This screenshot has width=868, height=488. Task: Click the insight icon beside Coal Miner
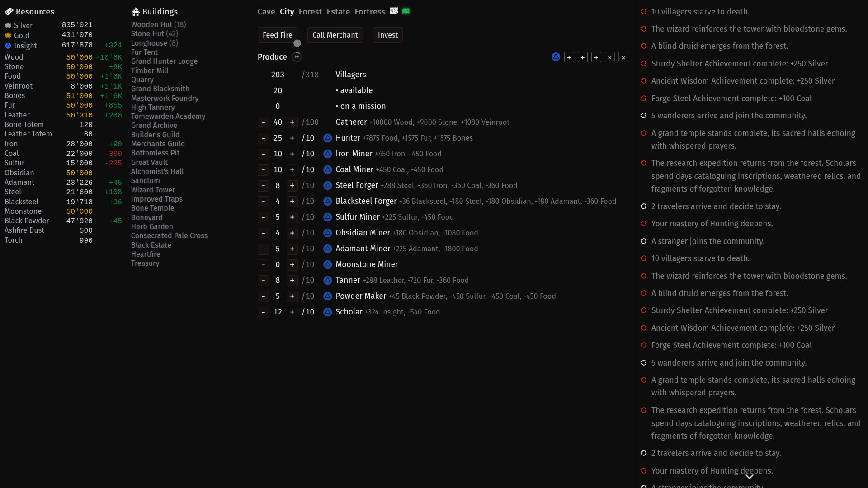coord(328,170)
